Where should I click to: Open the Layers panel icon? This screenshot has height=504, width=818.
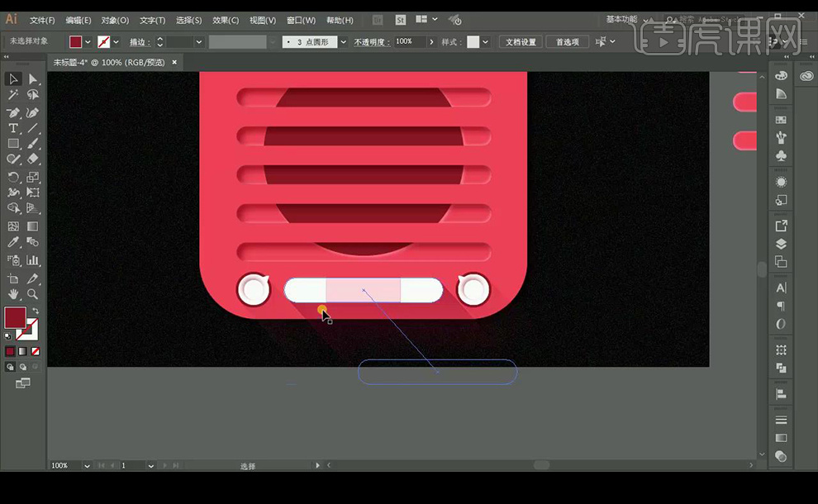point(781,244)
